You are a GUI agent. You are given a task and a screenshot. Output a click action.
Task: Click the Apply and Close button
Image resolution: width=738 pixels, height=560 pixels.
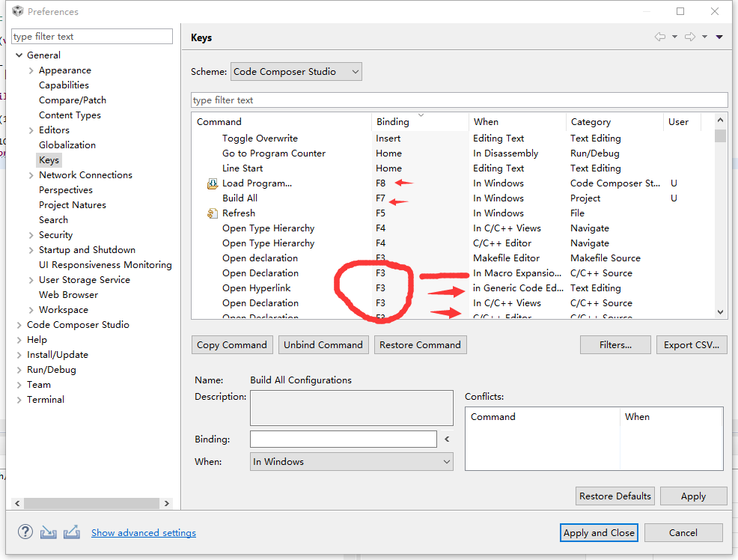(x=599, y=533)
